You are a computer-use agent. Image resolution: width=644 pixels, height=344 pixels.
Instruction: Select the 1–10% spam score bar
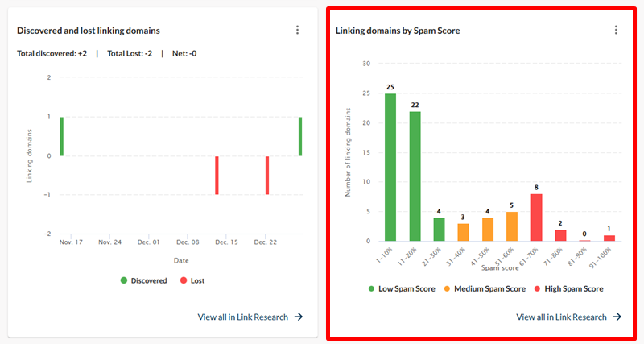click(390, 168)
